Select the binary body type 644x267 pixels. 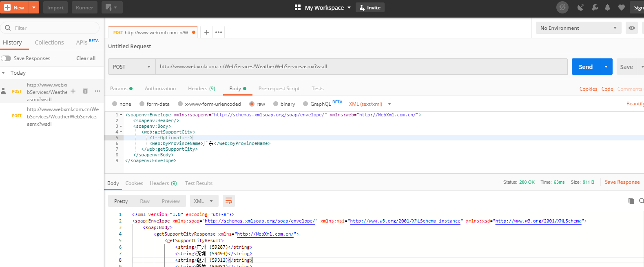(x=276, y=104)
